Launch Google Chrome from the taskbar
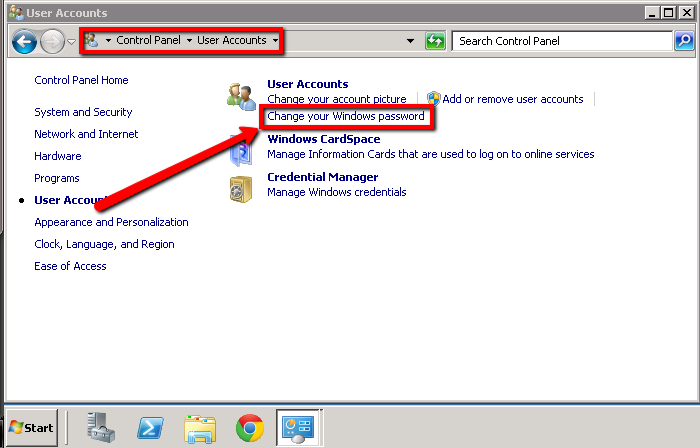 coord(250,427)
